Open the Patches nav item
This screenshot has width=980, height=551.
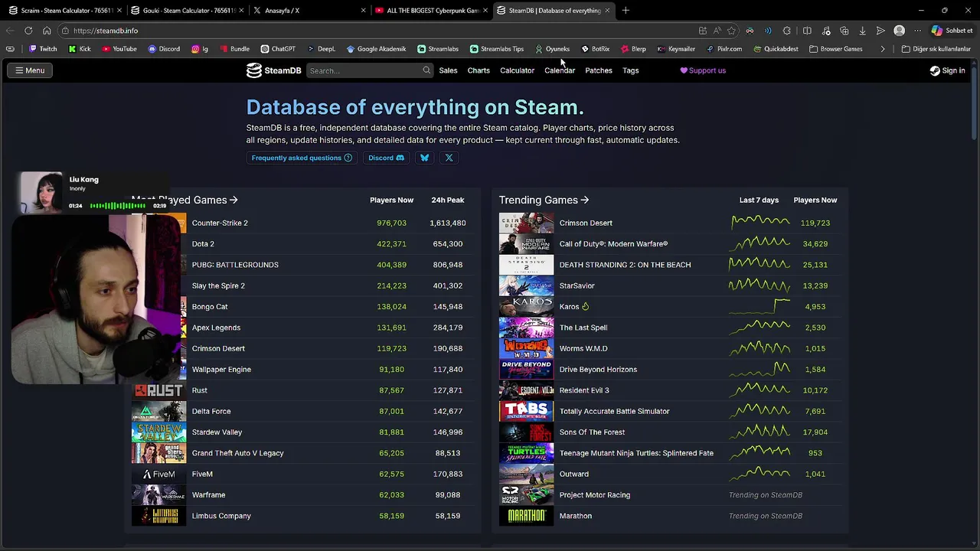point(599,70)
